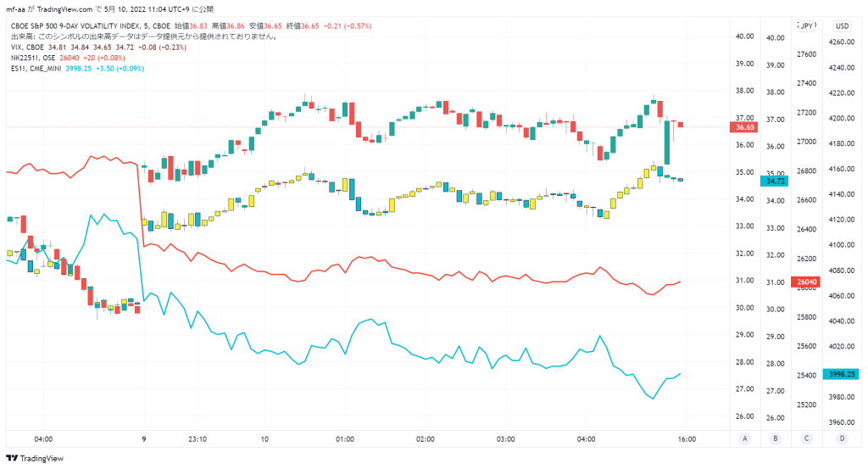Click the 02:00 time axis label
The image size is (868, 469).
pyautogui.click(x=426, y=439)
